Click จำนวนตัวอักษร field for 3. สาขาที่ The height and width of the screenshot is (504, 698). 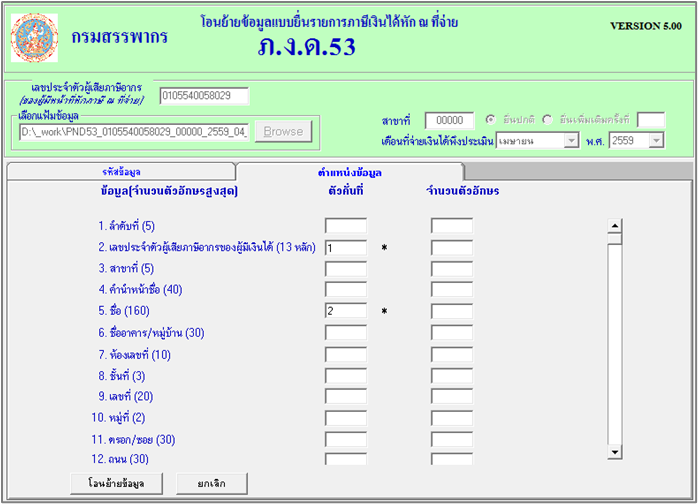[452, 269]
